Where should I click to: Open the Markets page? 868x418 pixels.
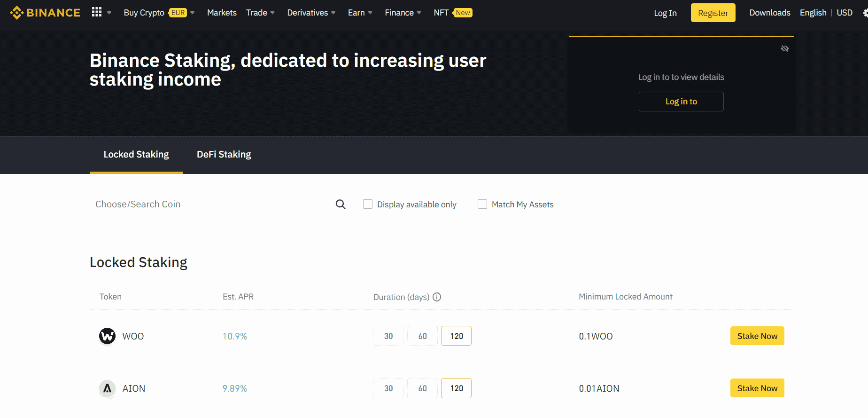[222, 13]
